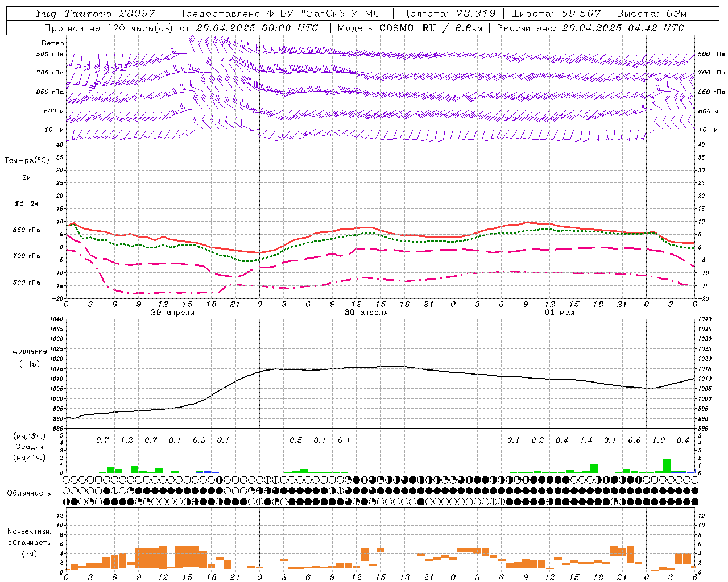Click the Прогноз на 120 часа(ов) text
Screen dimensions: 728x582
(x=109, y=28)
